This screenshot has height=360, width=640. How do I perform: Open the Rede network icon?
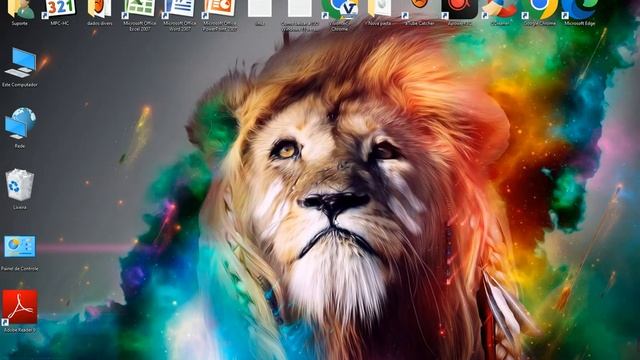point(20,128)
